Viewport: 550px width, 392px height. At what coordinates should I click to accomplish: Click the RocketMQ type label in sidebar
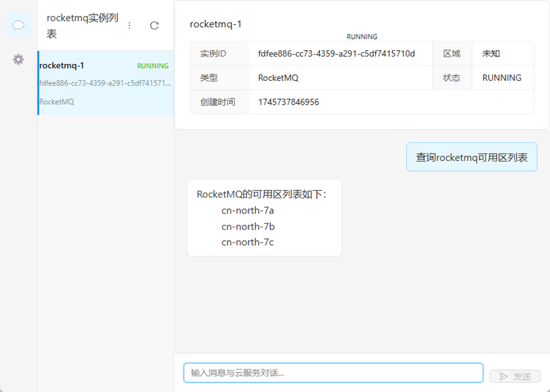click(57, 102)
